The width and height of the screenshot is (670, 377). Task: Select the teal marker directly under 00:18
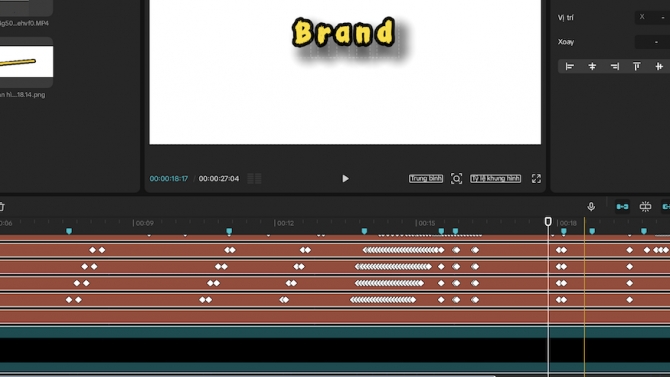click(x=564, y=231)
